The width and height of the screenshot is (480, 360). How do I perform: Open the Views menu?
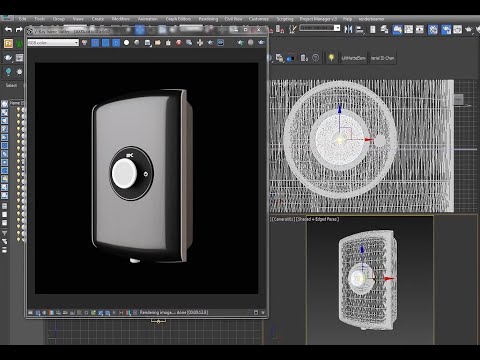[x=78, y=19]
